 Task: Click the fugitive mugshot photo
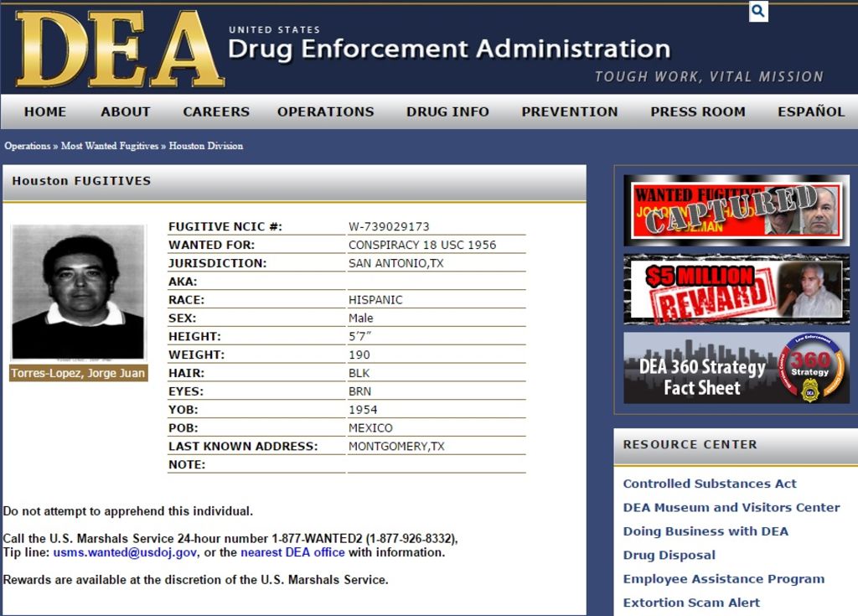click(78, 292)
